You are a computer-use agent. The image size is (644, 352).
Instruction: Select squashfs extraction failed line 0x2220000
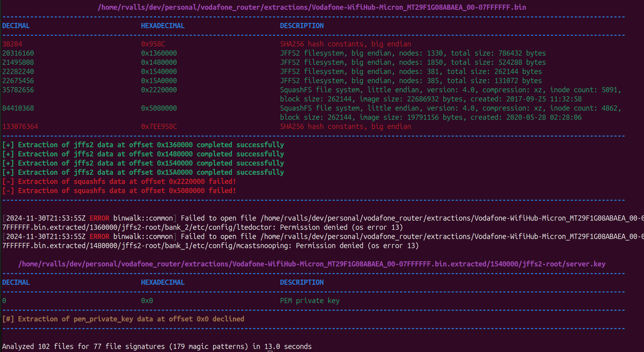click(119, 181)
